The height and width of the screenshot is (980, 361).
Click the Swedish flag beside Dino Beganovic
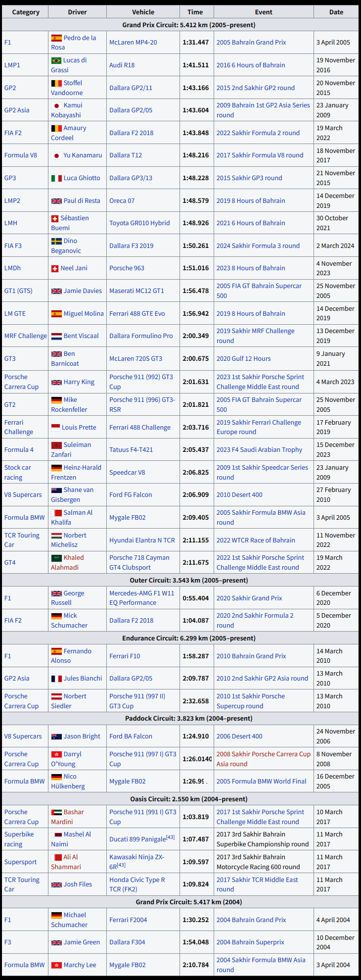tap(56, 241)
